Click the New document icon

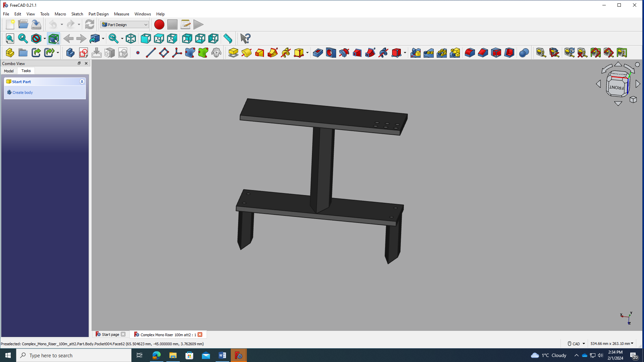click(x=10, y=24)
